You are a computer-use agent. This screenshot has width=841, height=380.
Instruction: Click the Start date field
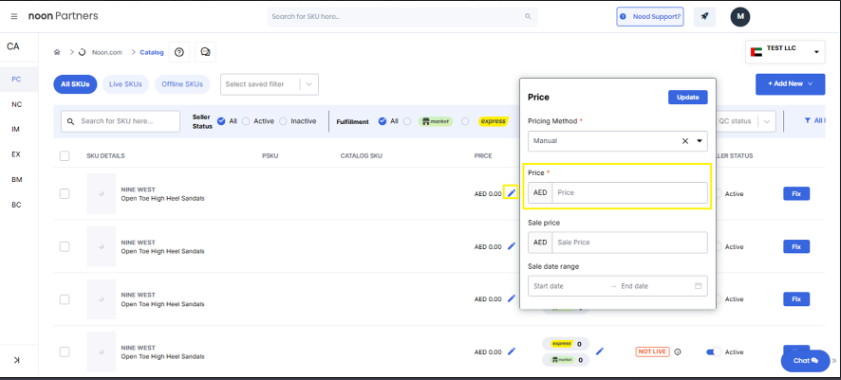[569, 286]
